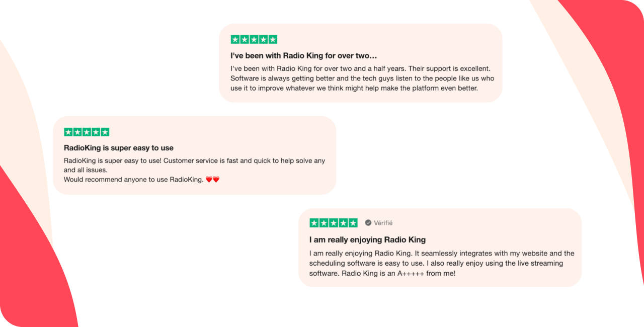Open the "I've been with Radio King for over two…" title
This screenshot has height=327, width=644.
tap(303, 55)
